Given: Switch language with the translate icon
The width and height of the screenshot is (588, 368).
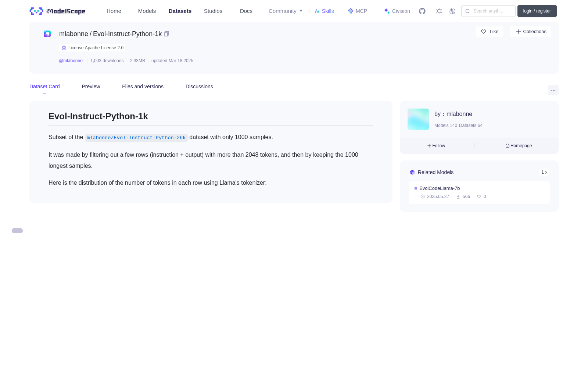Looking at the screenshot, I should pos(452,11).
